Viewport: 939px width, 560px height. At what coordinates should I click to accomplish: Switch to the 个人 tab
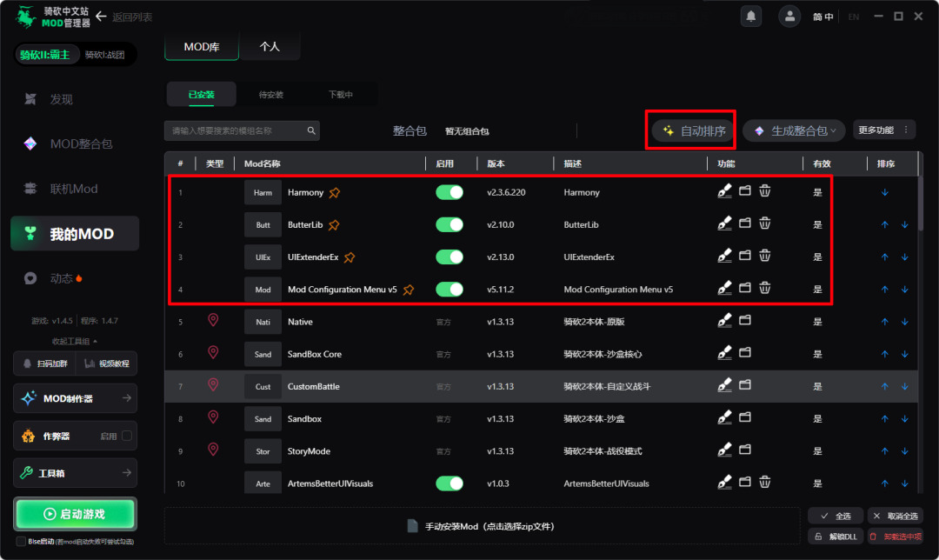(x=270, y=47)
